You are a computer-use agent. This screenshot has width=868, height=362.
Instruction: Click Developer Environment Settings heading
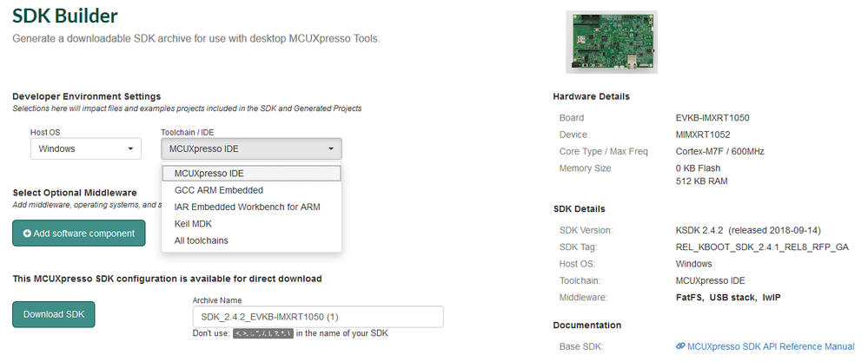tap(87, 96)
